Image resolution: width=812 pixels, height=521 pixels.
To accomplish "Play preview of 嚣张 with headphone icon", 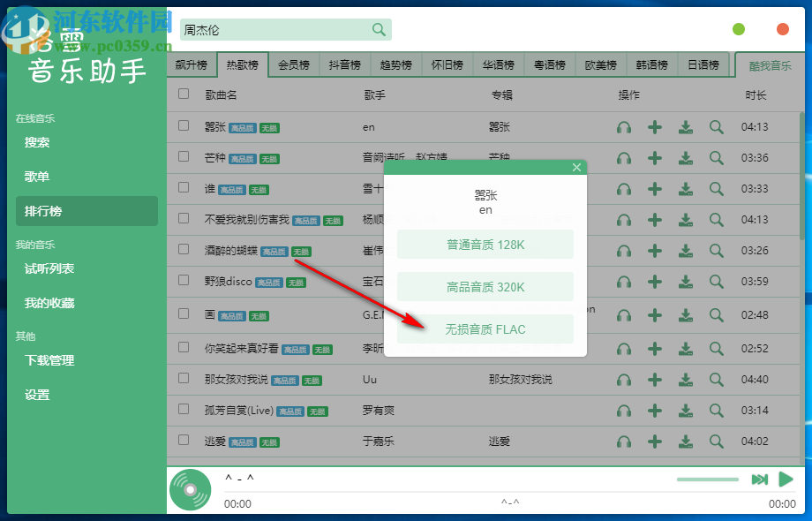I will [x=624, y=127].
